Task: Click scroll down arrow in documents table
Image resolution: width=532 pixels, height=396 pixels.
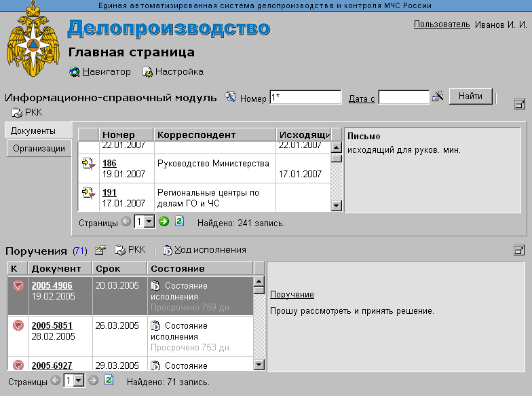Action: click(x=336, y=205)
